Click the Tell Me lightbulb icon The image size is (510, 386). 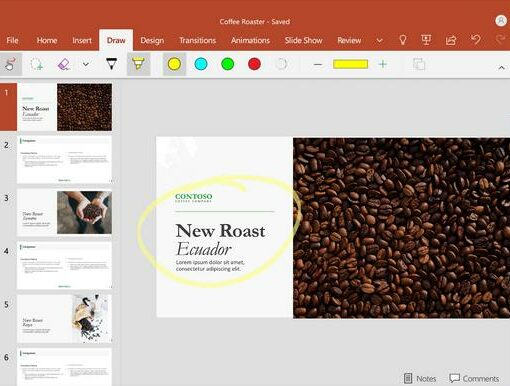tap(403, 40)
